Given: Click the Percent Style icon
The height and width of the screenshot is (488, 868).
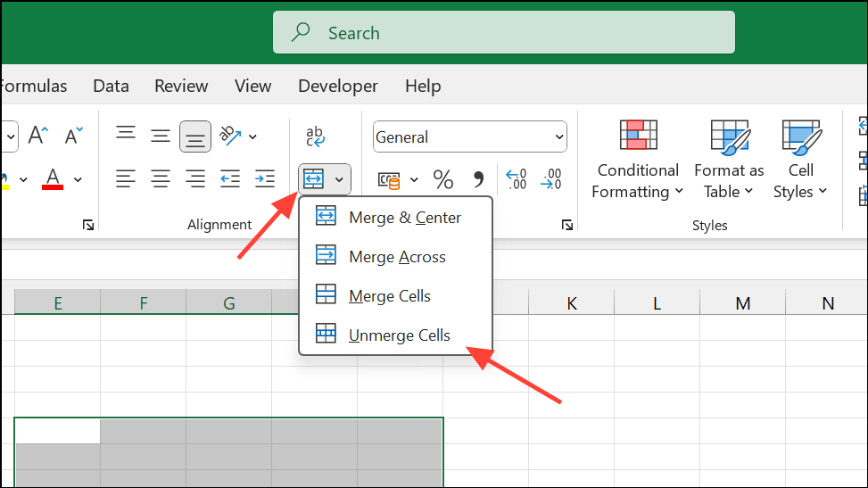Looking at the screenshot, I should [442, 179].
